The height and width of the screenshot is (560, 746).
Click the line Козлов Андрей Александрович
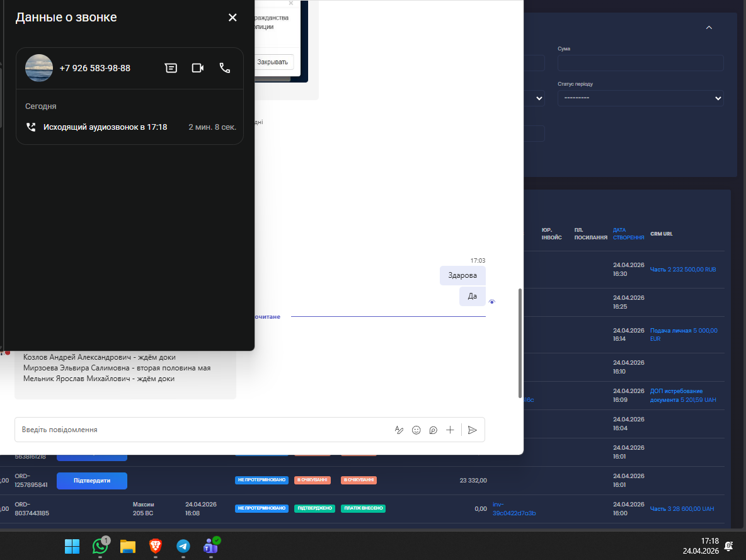tap(100, 357)
